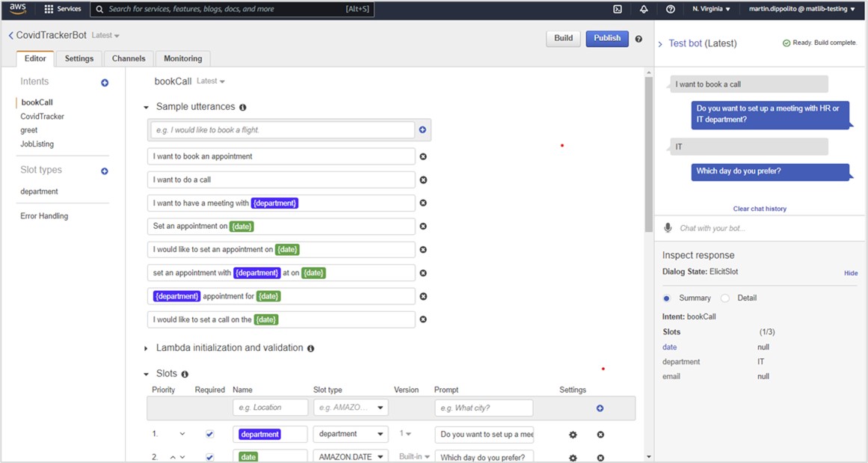Open settings gear for department slot

pos(573,435)
